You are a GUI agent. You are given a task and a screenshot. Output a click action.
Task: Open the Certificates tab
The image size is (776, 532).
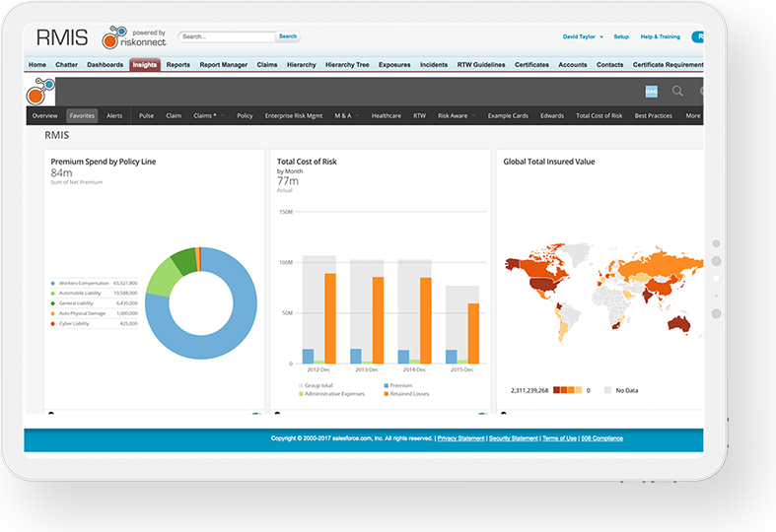pos(531,65)
